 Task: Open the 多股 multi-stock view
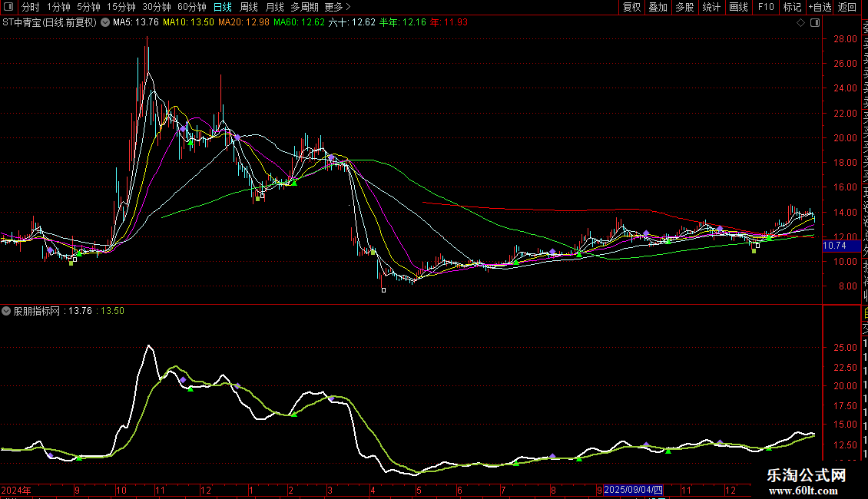(x=684, y=7)
